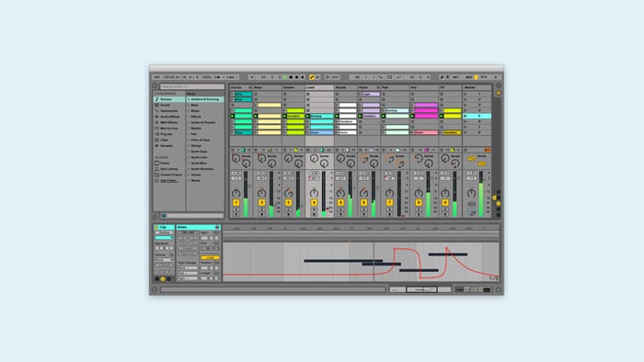Select the Sounds browser category
The width and height of the screenshot is (644, 362).
[169, 99]
